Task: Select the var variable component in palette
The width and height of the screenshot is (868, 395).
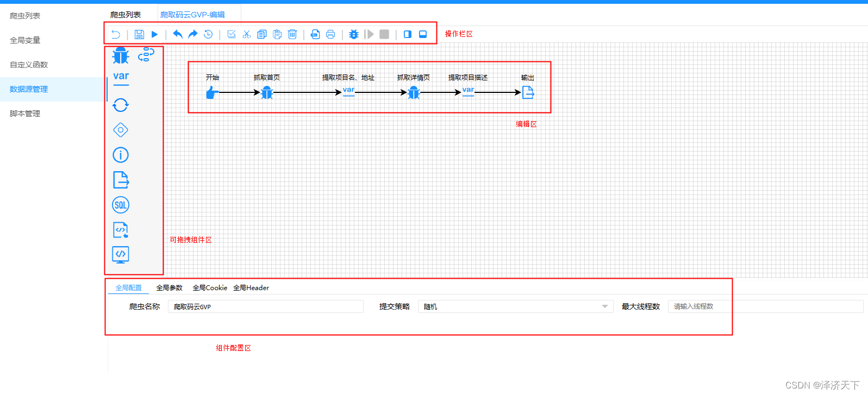Action: pyautogui.click(x=121, y=78)
